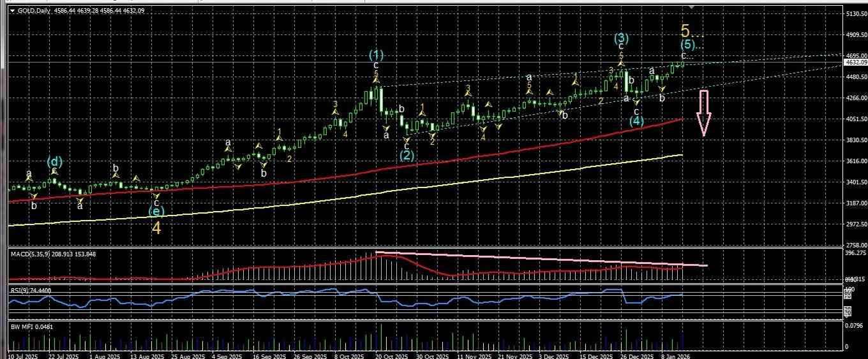868x359 pixels.
Task: Click the 4266.00 price scale value
Action: (855, 98)
